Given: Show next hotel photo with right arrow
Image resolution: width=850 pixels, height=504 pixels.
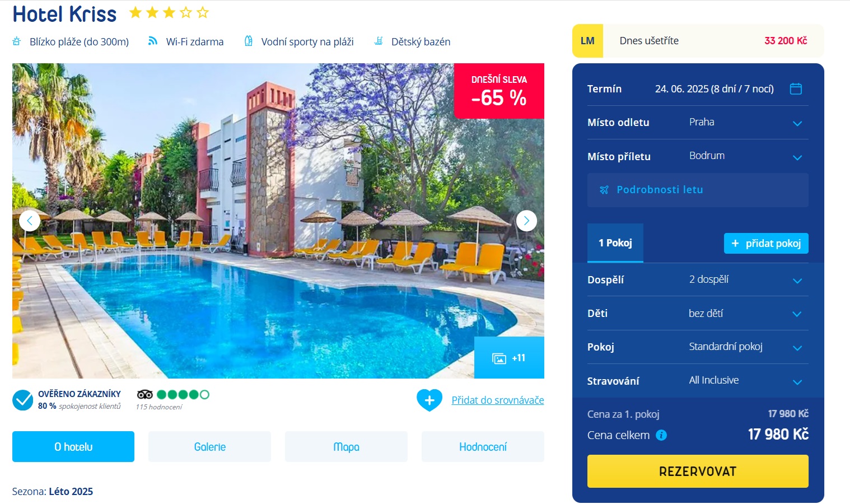Looking at the screenshot, I should pos(526,221).
